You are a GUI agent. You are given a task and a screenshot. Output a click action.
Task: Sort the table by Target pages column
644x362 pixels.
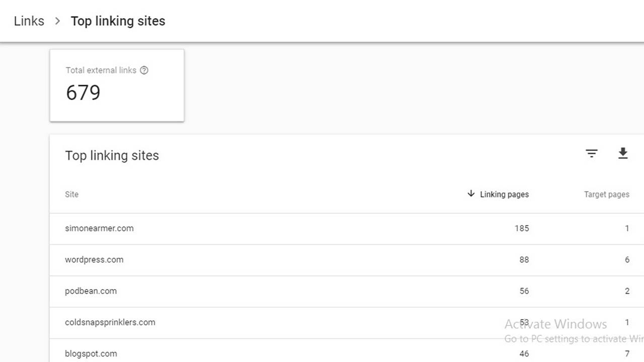click(606, 195)
